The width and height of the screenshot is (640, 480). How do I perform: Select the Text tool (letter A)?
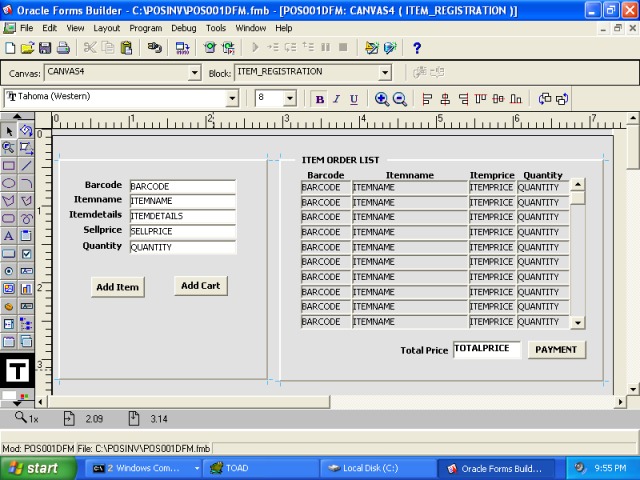9,236
